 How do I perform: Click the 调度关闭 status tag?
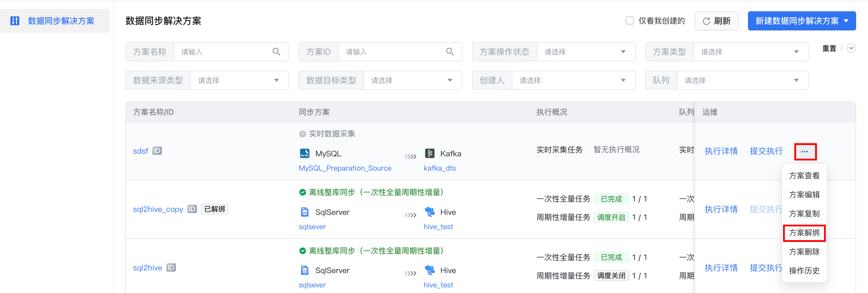tap(611, 276)
